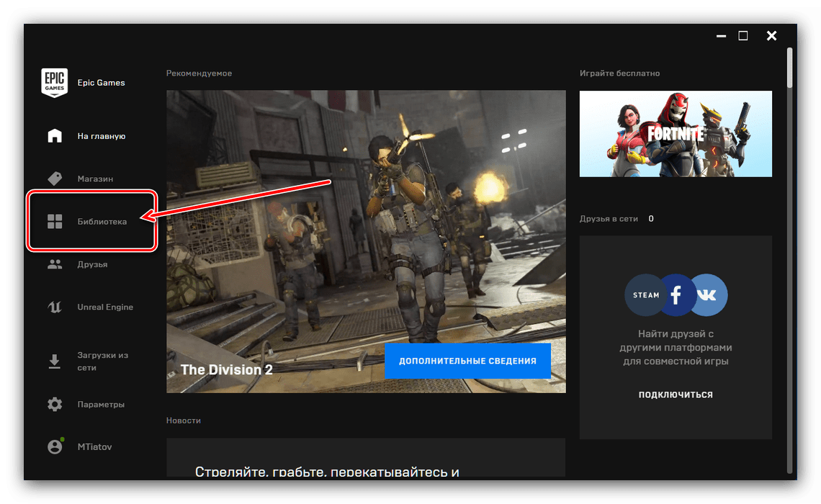
Task: Maximize the launcher window
Action: tap(743, 35)
